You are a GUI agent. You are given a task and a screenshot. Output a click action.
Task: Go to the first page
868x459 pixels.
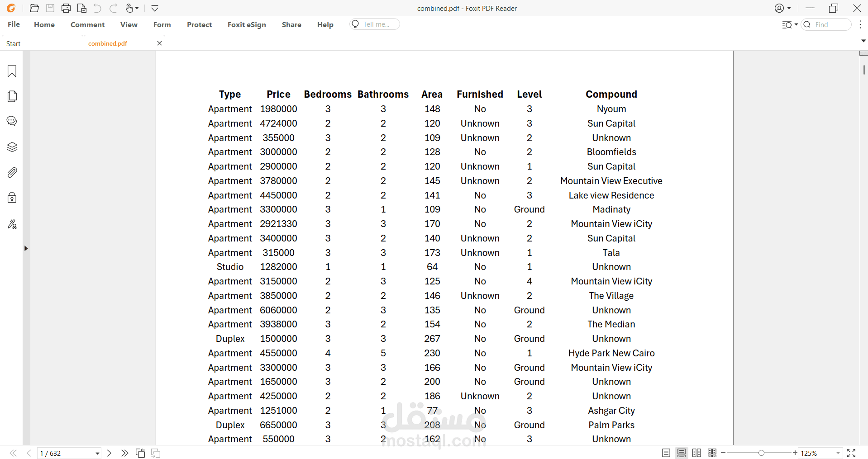[x=13, y=453]
